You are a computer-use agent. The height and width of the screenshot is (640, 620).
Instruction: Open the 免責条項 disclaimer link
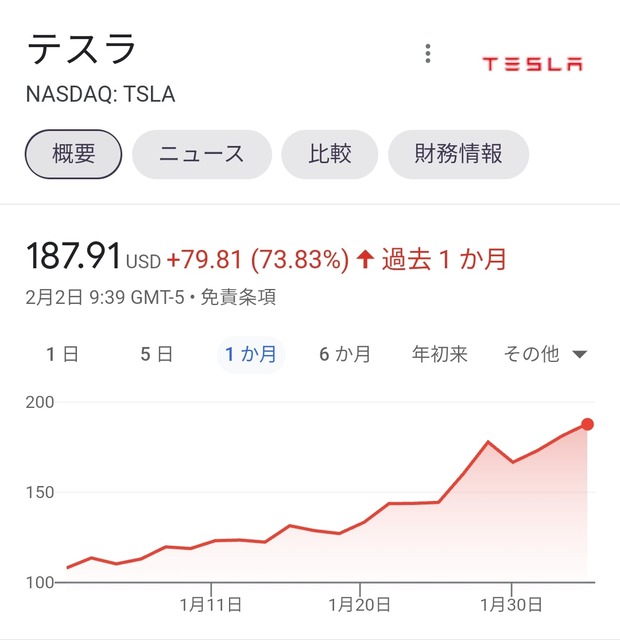pyautogui.click(x=238, y=297)
